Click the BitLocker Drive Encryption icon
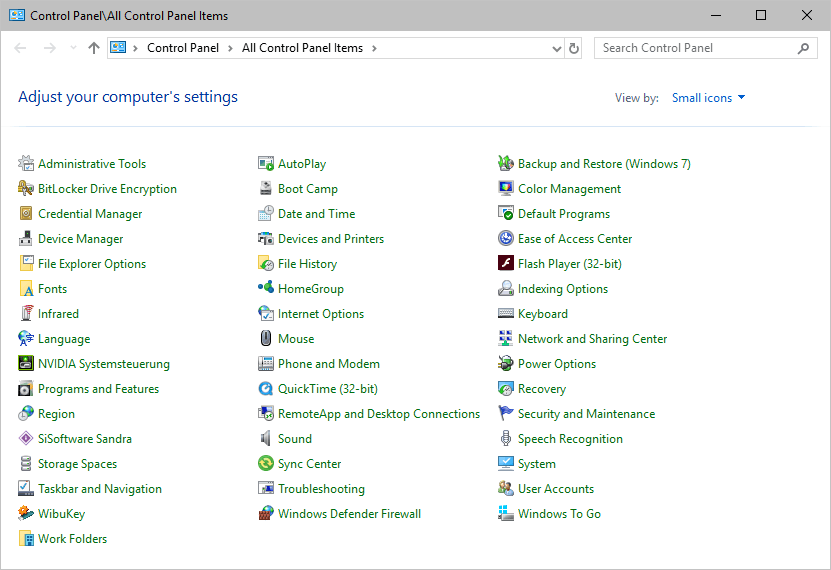Screen dimensions: 831x570 click(26, 188)
